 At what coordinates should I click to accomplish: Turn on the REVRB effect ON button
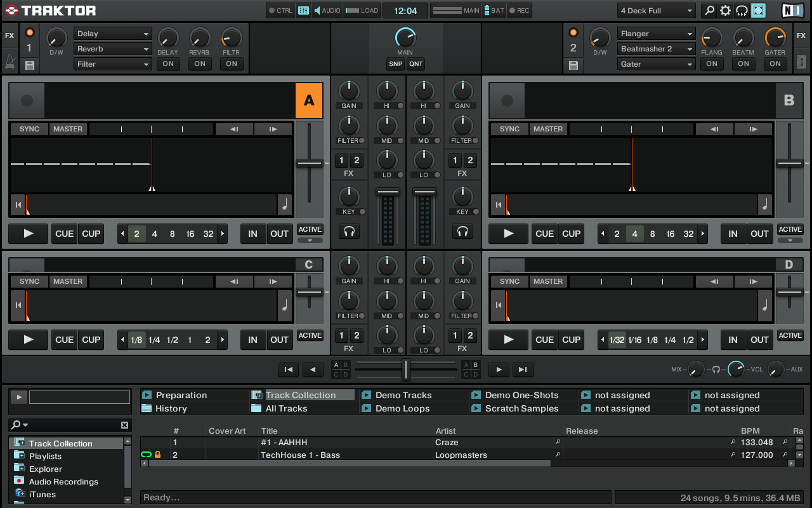[200, 63]
